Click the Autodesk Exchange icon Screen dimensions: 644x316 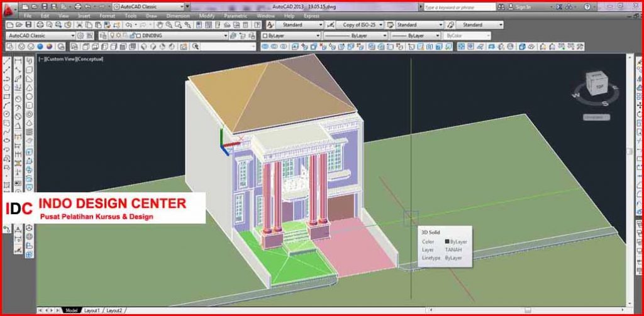[x=558, y=7]
